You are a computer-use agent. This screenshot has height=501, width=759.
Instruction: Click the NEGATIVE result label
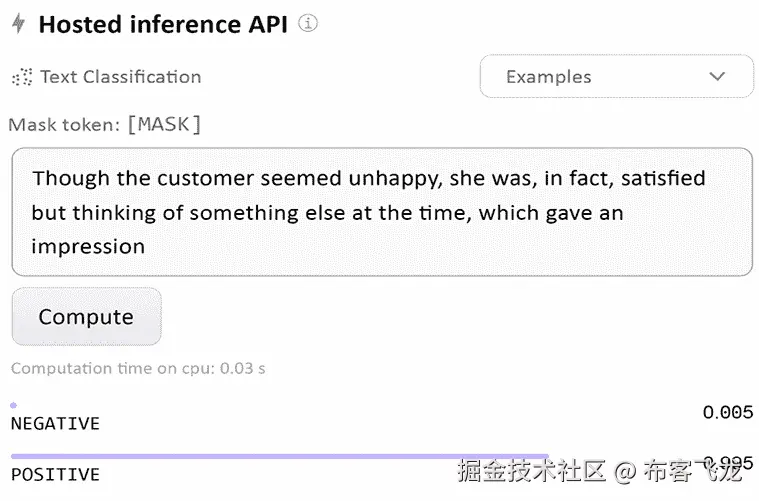55,424
